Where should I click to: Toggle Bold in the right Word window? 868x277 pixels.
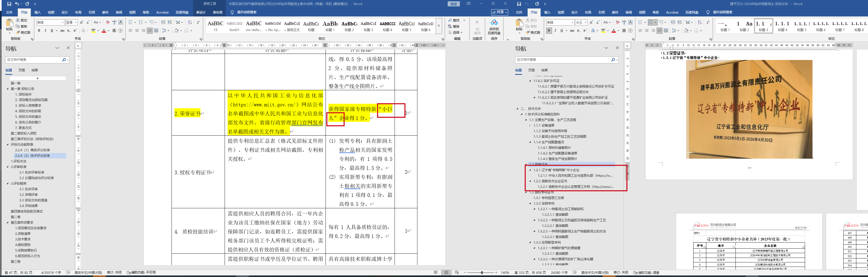pyautogui.click(x=549, y=31)
